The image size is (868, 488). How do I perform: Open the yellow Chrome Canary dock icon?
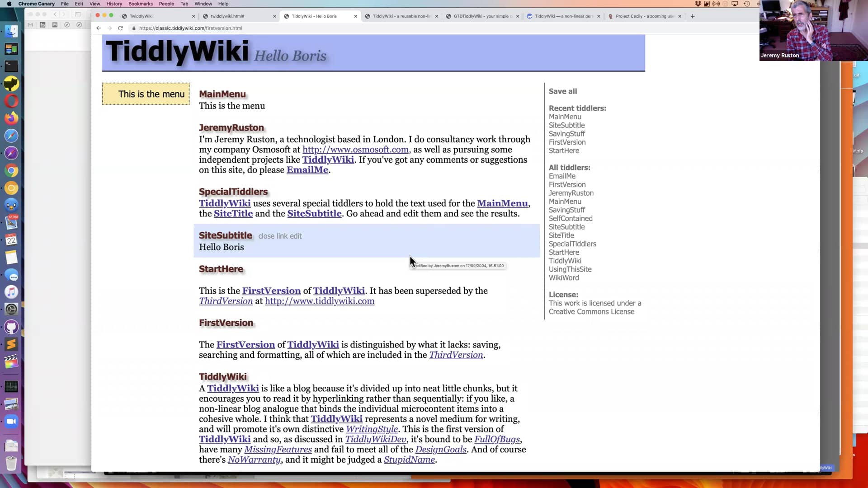(x=11, y=188)
